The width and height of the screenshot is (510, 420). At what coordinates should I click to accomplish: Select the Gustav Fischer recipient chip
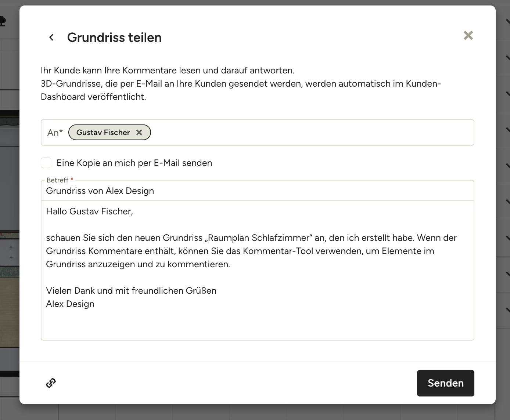tap(103, 133)
